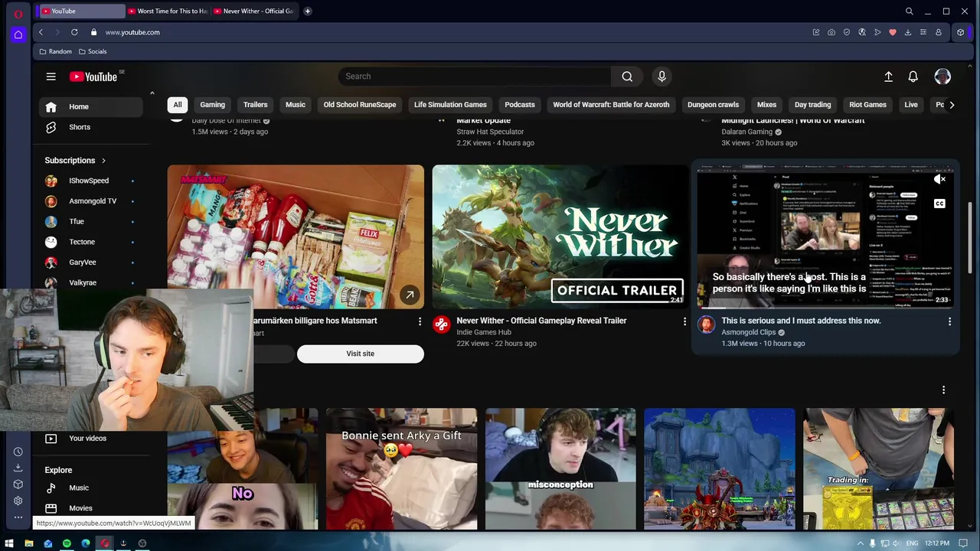Viewport: 980px width, 551px height.
Task: Open the YouTube hamburger guide menu
Action: (x=51, y=77)
